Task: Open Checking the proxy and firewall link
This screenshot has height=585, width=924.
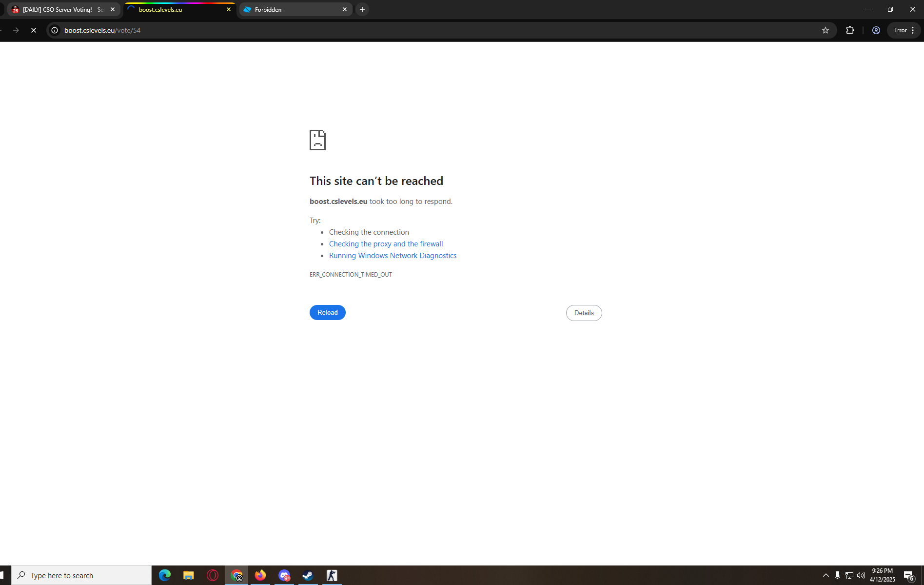Action: (x=386, y=244)
